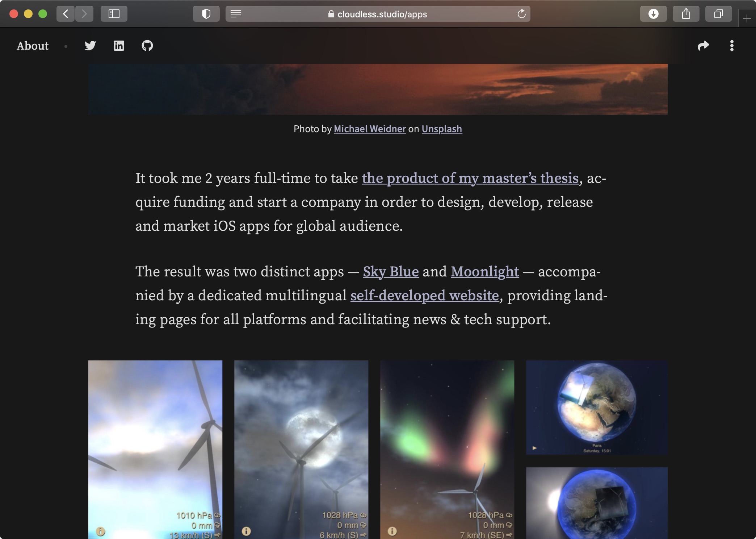Click the privacy shield icon

click(x=206, y=14)
